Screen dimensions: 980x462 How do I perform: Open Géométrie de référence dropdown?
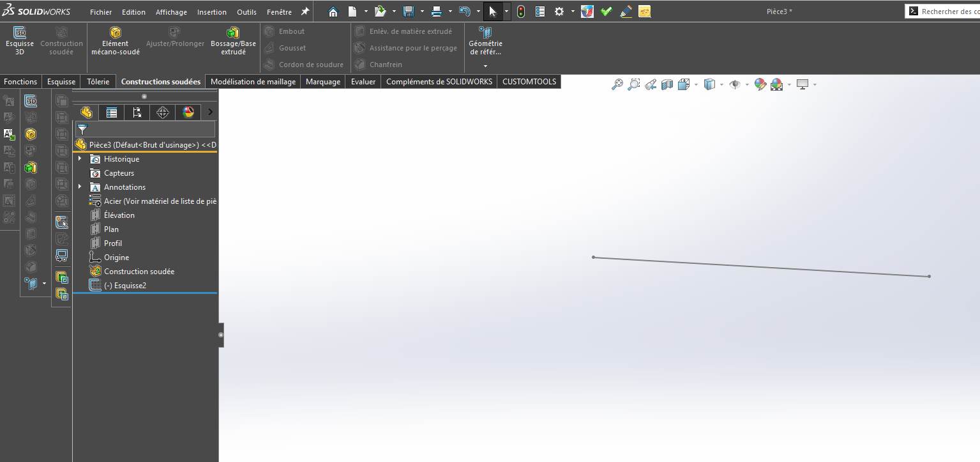coord(485,65)
